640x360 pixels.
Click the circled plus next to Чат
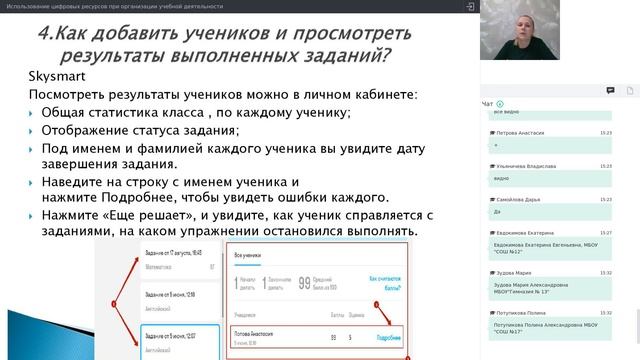(500, 104)
